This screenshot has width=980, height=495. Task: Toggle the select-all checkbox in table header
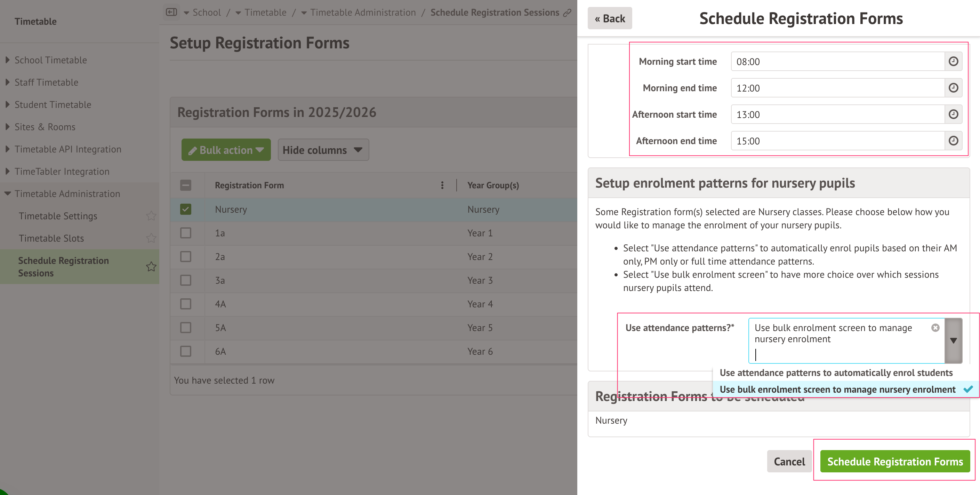[185, 185]
